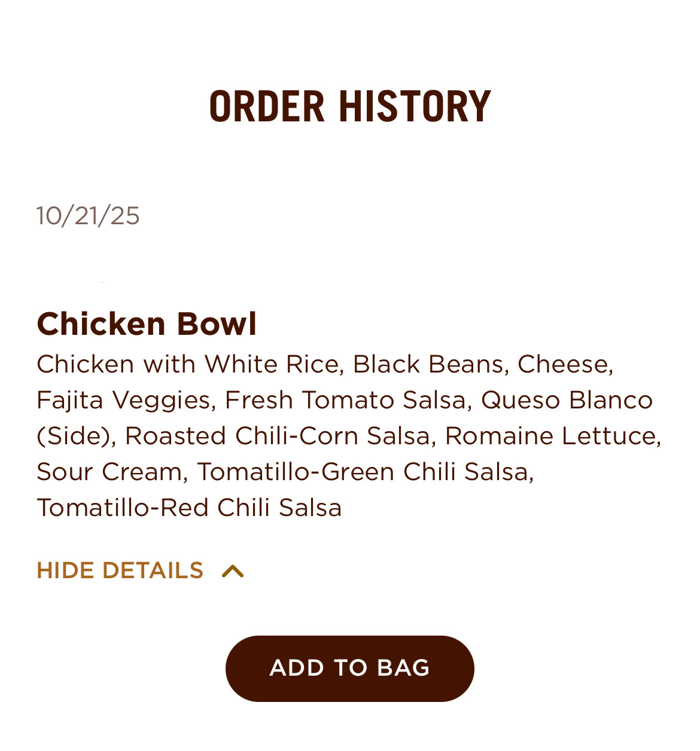This screenshot has height=751, width=700.
Task: Collapse details using the upward chevron icon
Action: coord(233,571)
